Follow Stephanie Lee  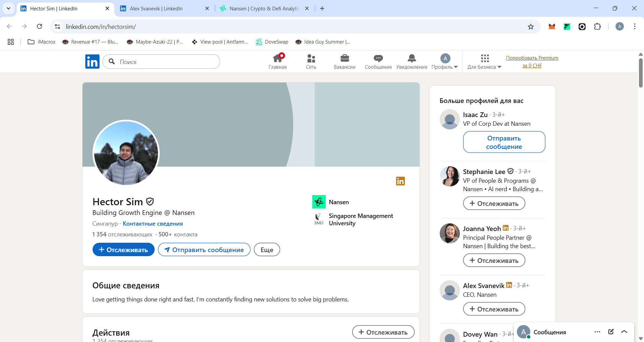click(494, 203)
